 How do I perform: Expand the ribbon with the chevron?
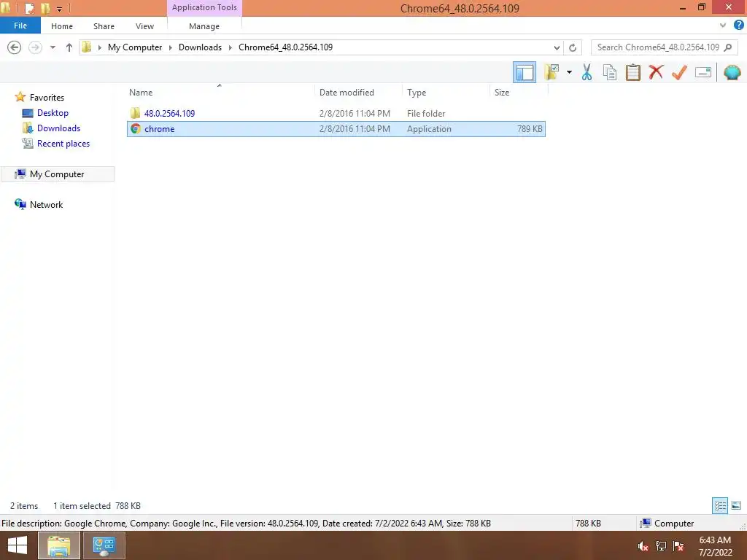pos(723,26)
